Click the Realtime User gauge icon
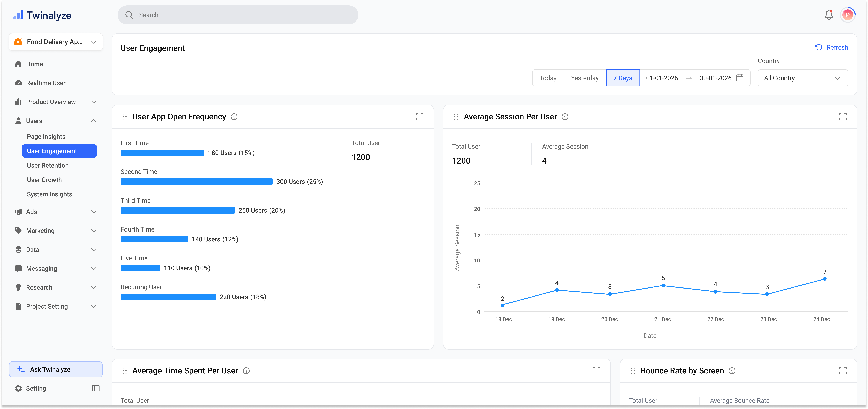The height and width of the screenshot is (409, 868). tap(19, 83)
